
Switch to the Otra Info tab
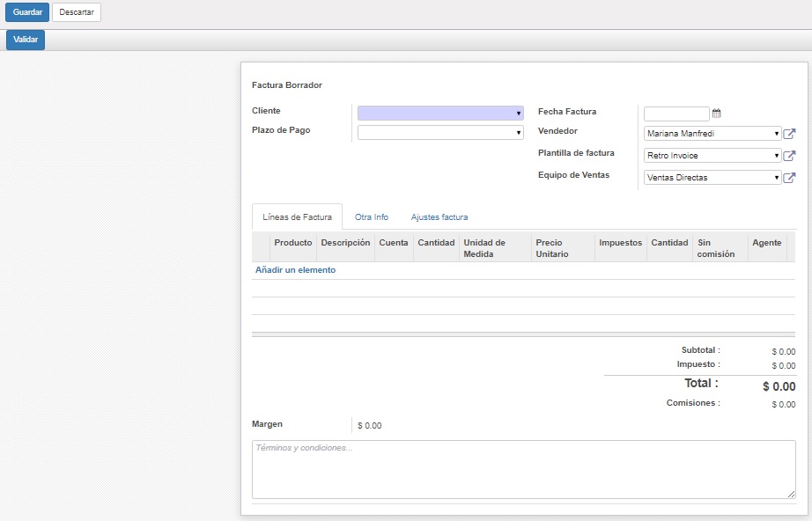[x=371, y=217]
